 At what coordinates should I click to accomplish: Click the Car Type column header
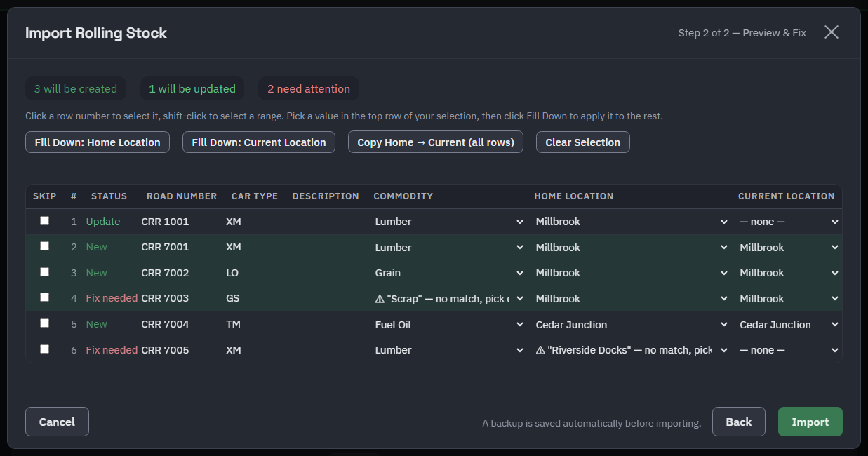coord(255,196)
